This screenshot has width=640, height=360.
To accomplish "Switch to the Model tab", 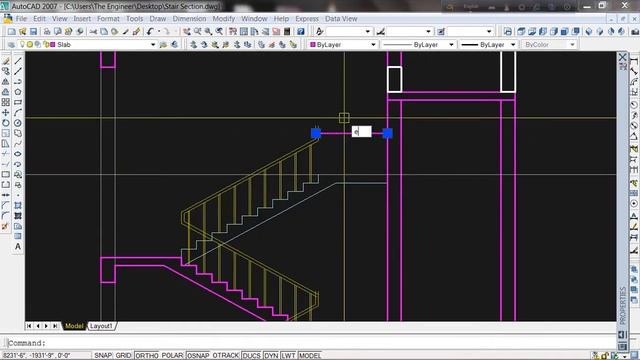I will click(x=74, y=326).
